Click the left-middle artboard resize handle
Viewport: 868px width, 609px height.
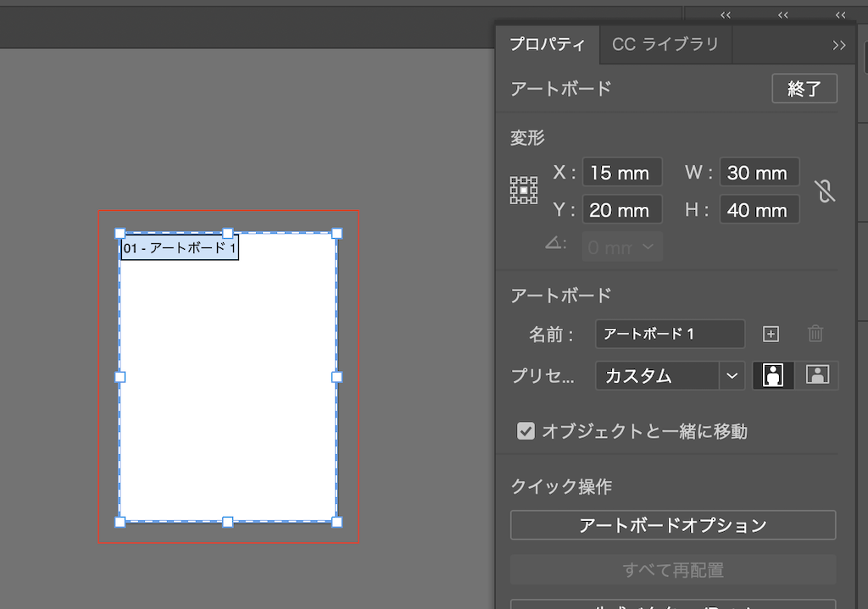pyautogui.click(x=120, y=377)
